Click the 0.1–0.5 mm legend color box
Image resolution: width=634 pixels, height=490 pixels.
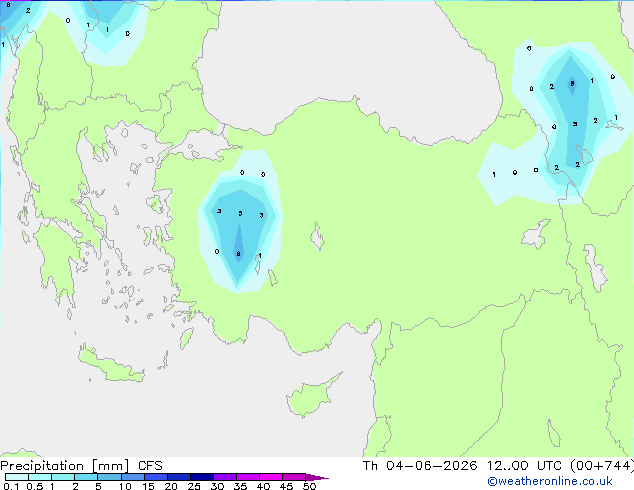[17, 477]
